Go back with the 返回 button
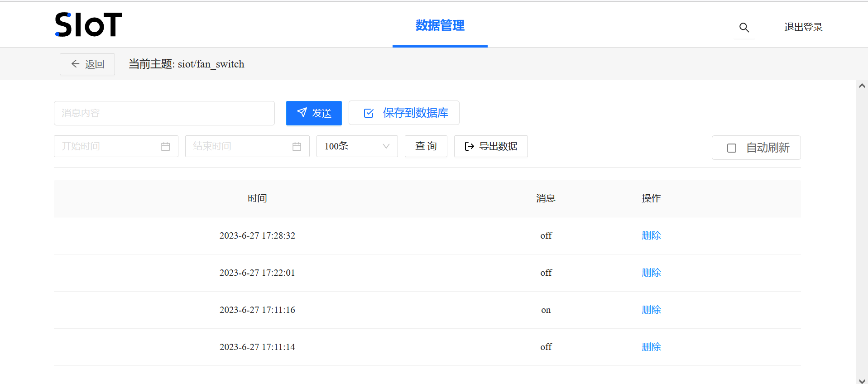The width and height of the screenshot is (868, 384). point(87,64)
